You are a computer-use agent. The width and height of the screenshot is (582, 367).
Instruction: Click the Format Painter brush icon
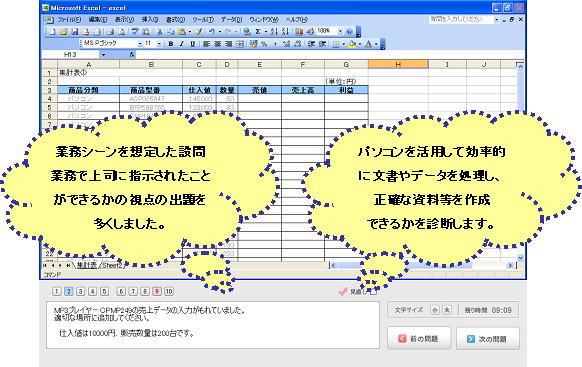click(199, 32)
